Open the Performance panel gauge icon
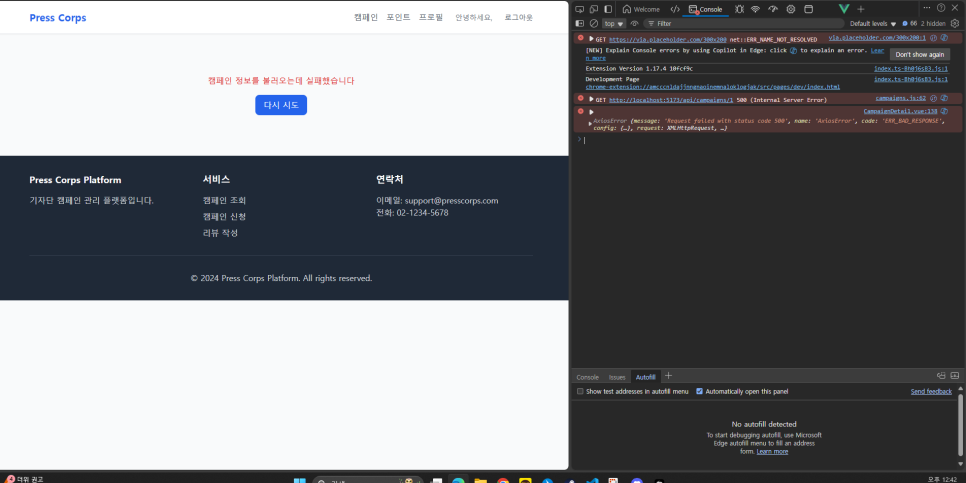The height and width of the screenshot is (483, 966). 773,9
